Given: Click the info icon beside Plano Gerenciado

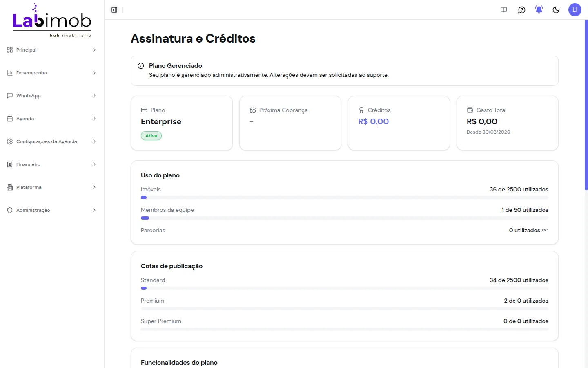Looking at the screenshot, I should [x=141, y=66].
